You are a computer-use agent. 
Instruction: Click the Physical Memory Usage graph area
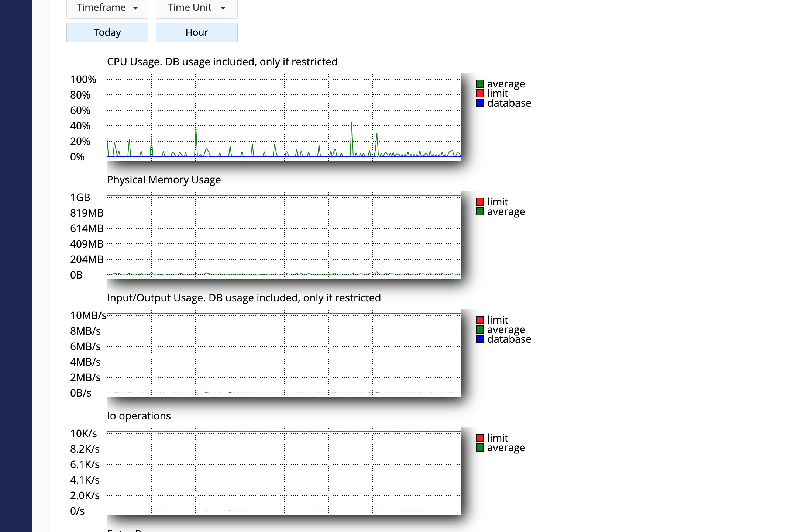coord(284,235)
